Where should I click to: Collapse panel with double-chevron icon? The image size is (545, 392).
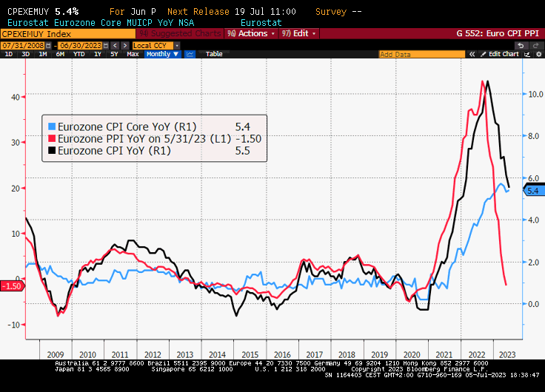(472, 54)
